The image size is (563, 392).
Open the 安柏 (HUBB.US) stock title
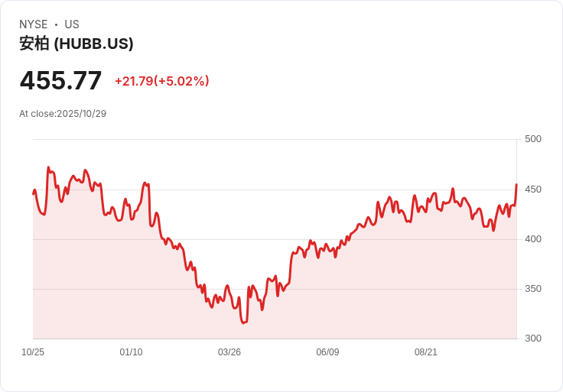[76, 44]
